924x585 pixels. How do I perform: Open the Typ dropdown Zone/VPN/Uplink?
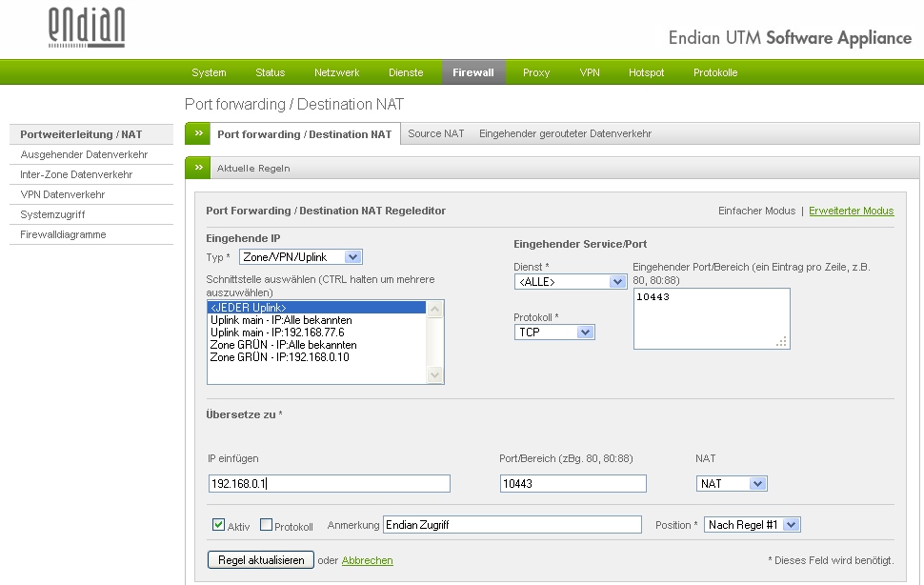(301, 256)
